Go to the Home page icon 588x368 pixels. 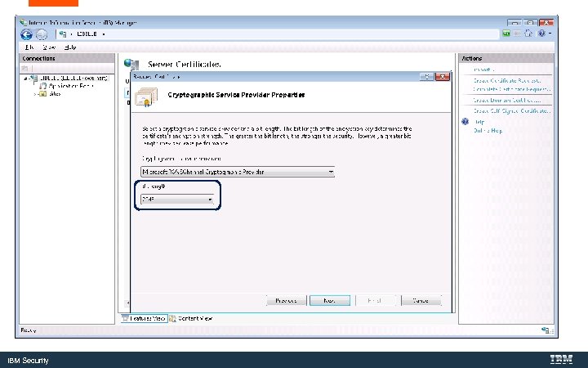[528, 34]
